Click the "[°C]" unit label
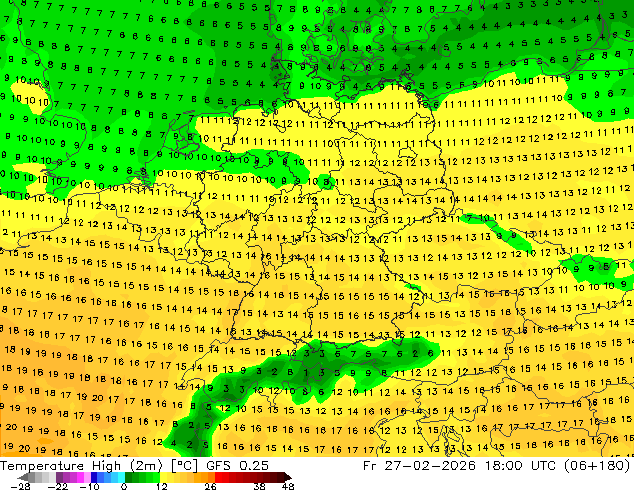634x490 pixels. [x=184, y=466]
